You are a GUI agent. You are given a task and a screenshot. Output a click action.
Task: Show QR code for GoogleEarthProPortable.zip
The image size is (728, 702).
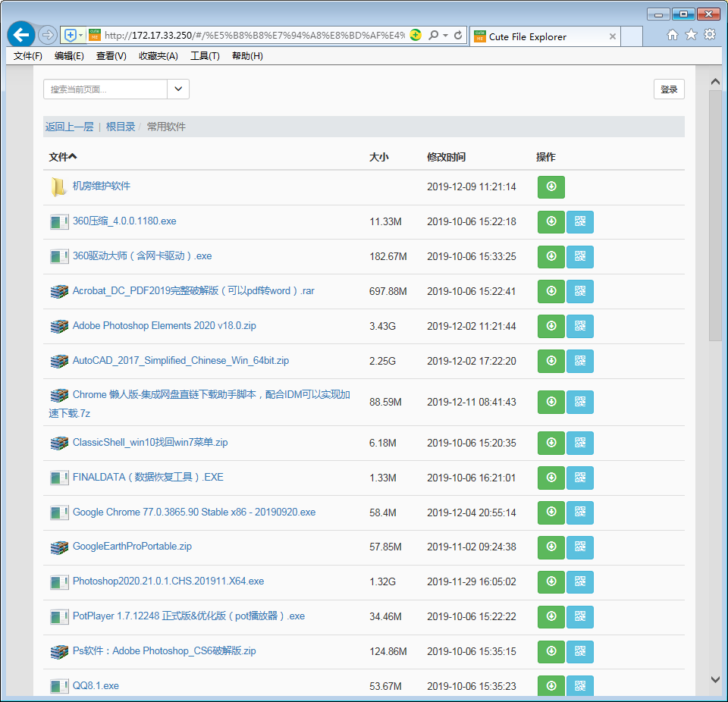coord(580,547)
